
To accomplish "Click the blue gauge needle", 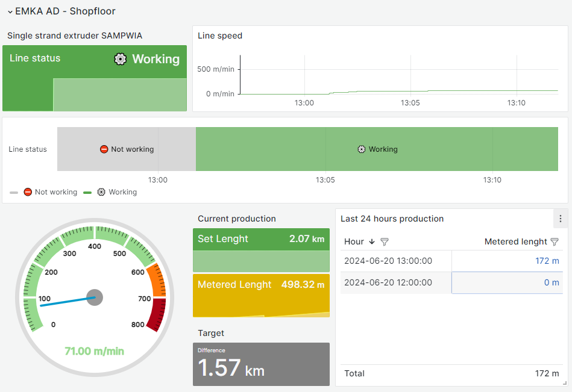I will pyautogui.click(x=68, y=302).
